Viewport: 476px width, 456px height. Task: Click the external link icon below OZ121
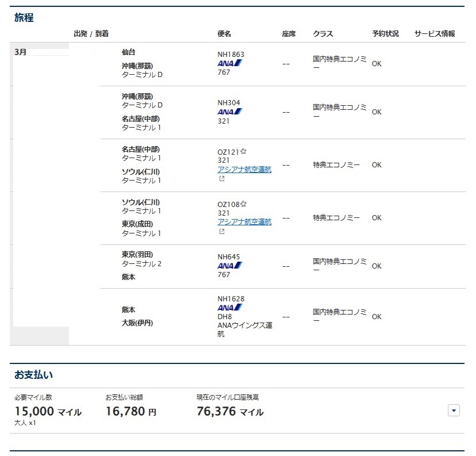pos(221,179)
